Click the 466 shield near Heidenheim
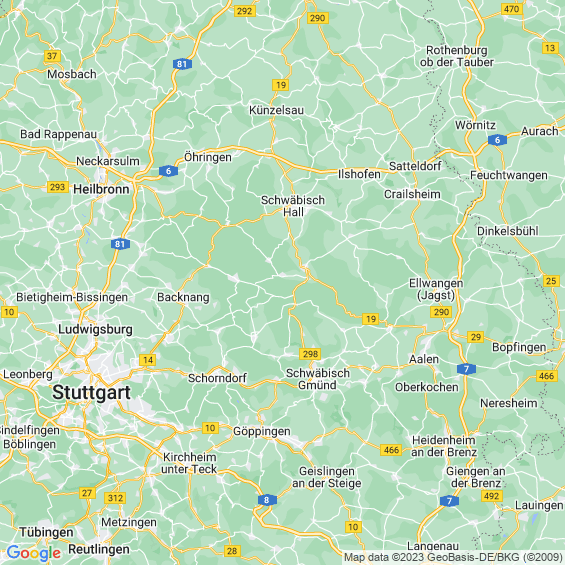This screenshot has height=565, width=565. pos(391,450)
